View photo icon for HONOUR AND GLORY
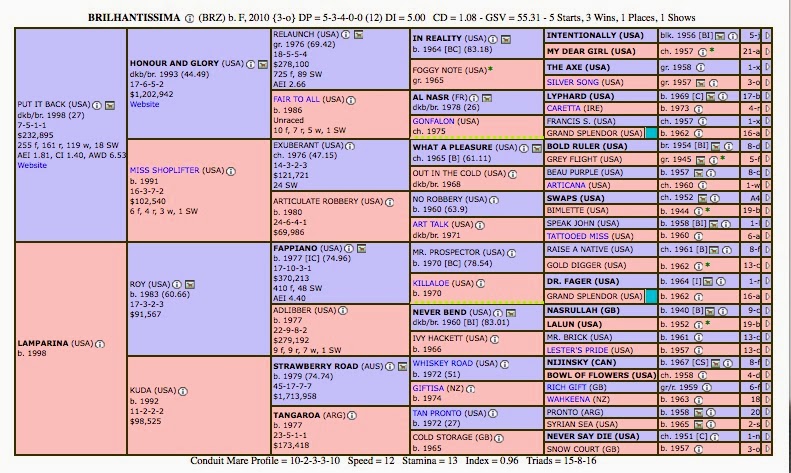The height and width of the screenshot is (473, 791). pyautogui.click(x=263, y=64)
